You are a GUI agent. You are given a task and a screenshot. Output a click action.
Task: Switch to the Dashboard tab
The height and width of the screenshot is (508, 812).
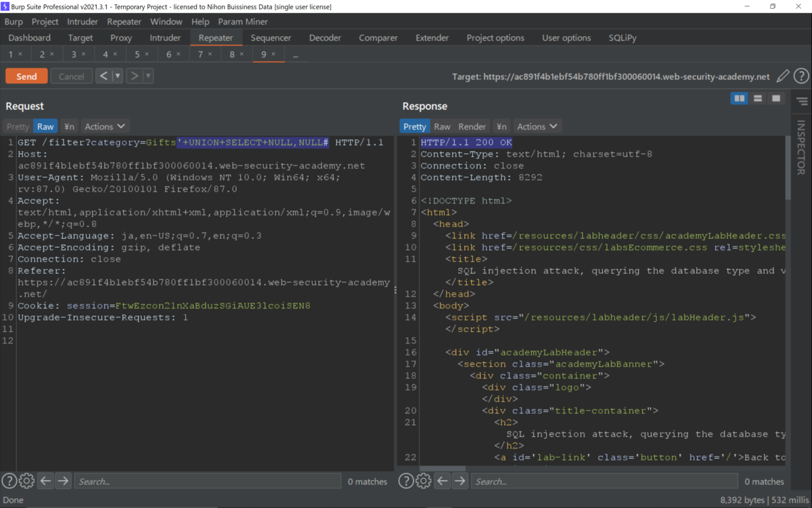click(x=30, y=38)
